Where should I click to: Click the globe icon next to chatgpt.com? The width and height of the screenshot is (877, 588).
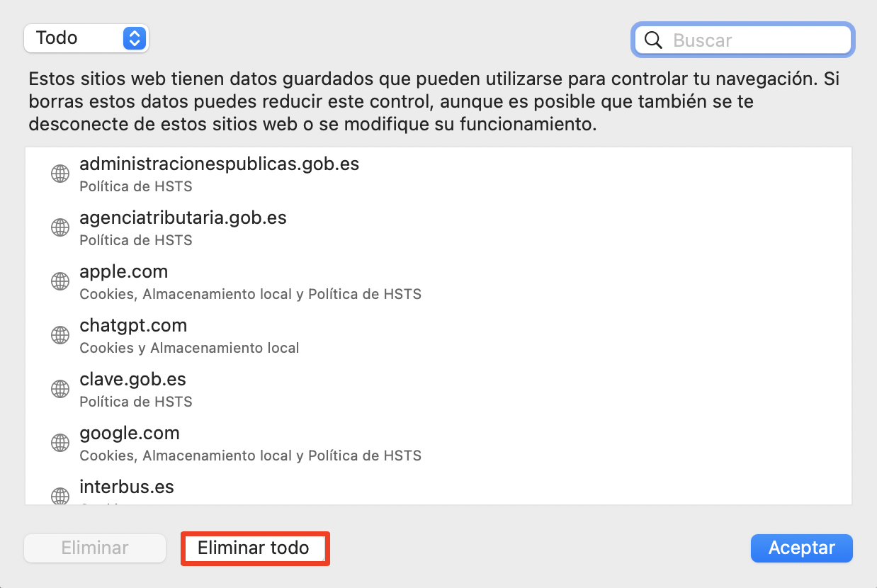point(60,335)
